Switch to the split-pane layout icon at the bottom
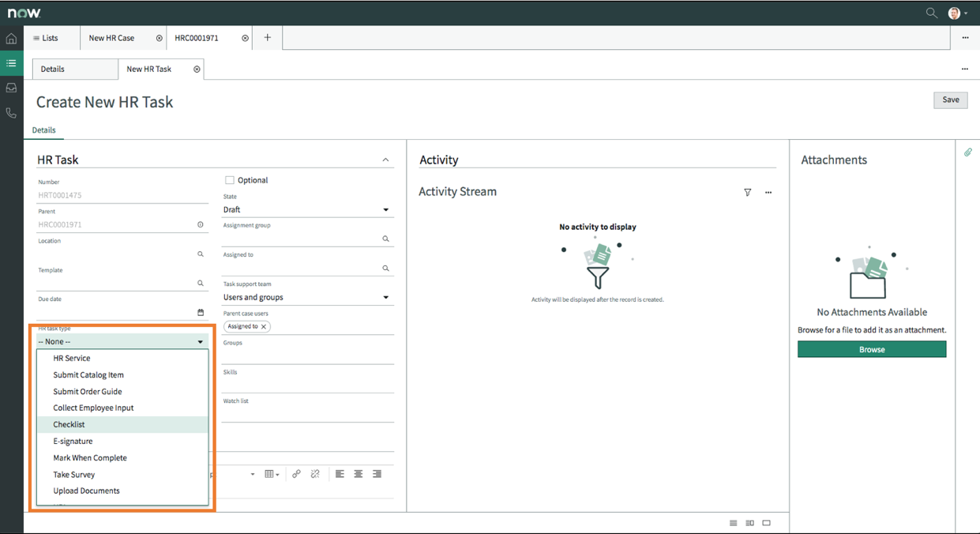Image resolution: width=980 pixels, height=534 pixels. click(749, 523)
